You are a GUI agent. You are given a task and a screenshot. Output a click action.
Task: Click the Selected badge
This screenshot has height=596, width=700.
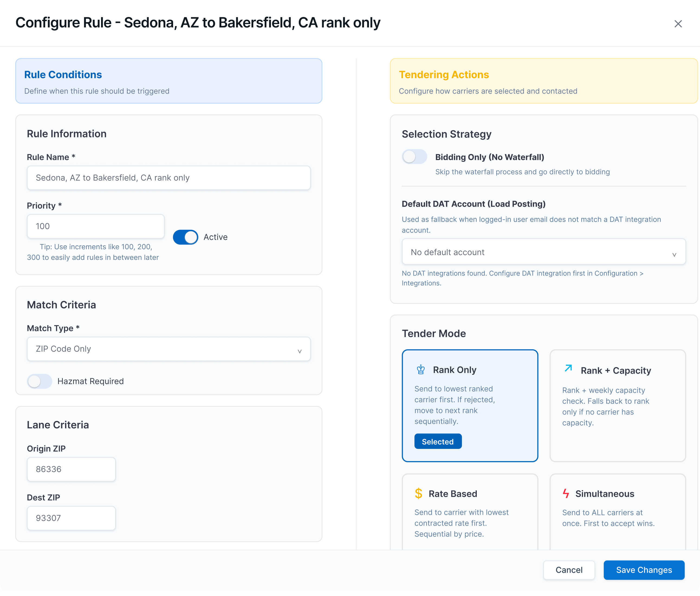point(438,442)
